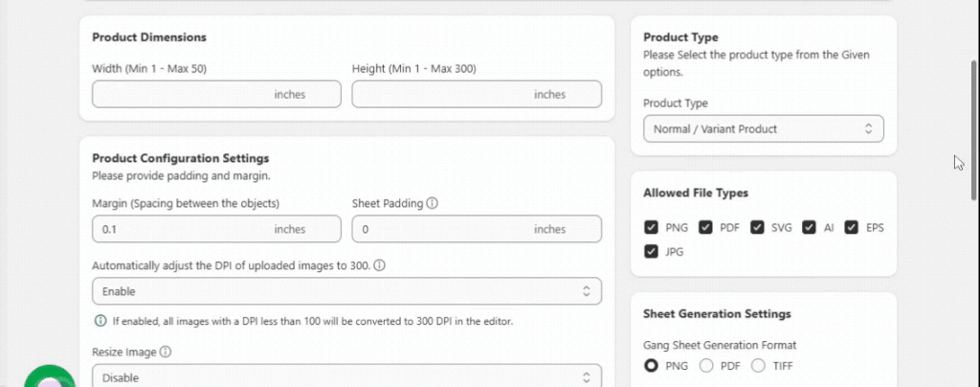
Task: Toggle the SVG file type checkbox
Action: point(757,228)
